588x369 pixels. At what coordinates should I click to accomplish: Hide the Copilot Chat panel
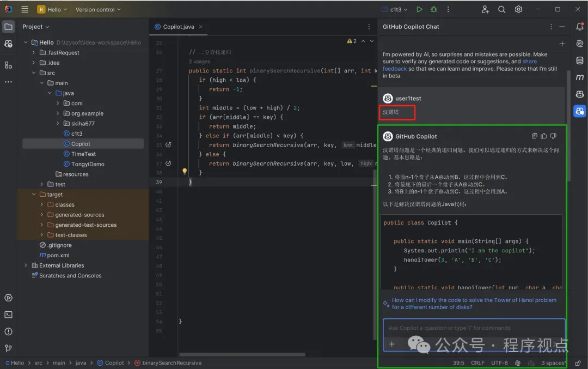click(562, 27)
